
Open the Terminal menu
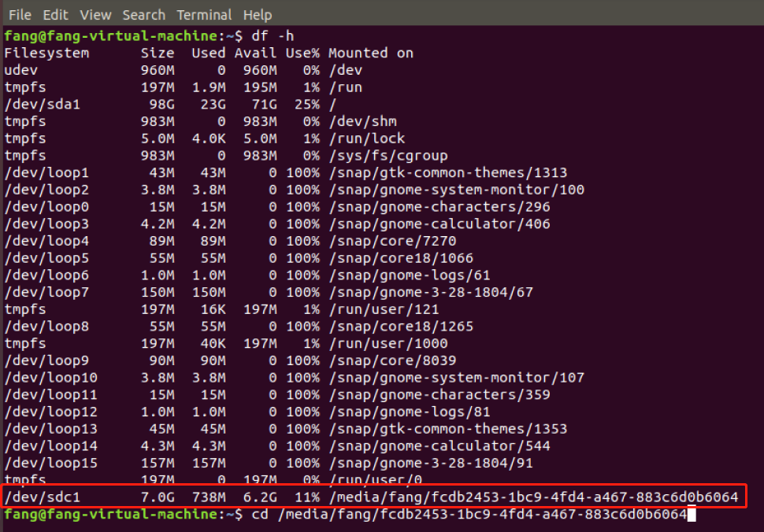coord(204,15)
